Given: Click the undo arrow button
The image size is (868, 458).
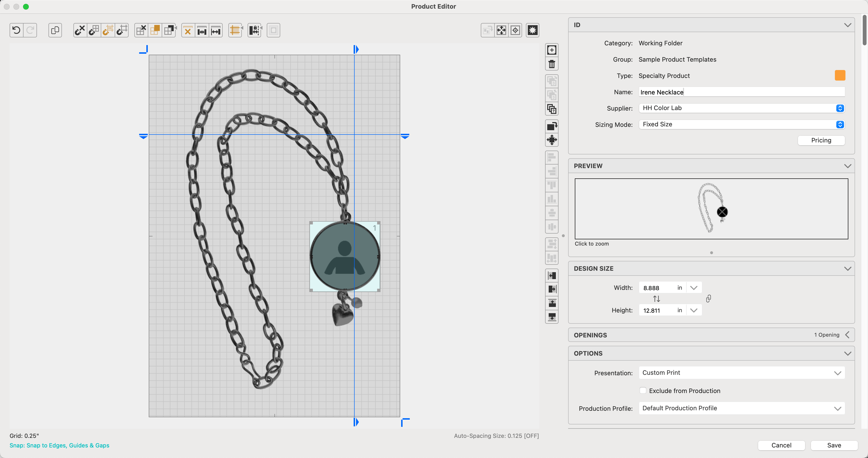Looking at the screenshot, I should click(x=16, y=30).
